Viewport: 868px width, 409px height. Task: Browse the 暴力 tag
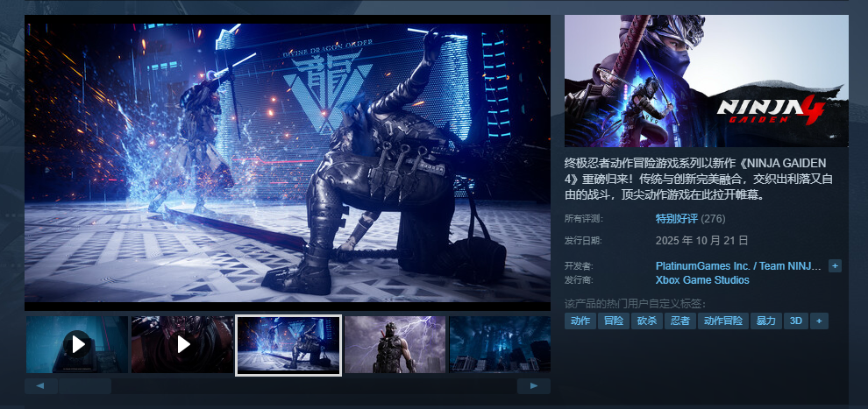coord(765,321)
